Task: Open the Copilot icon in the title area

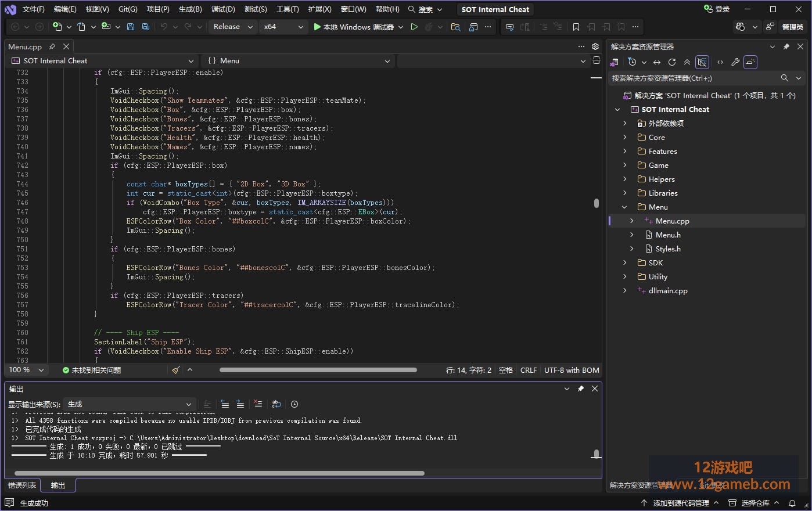Action: (x=740, y=27)
